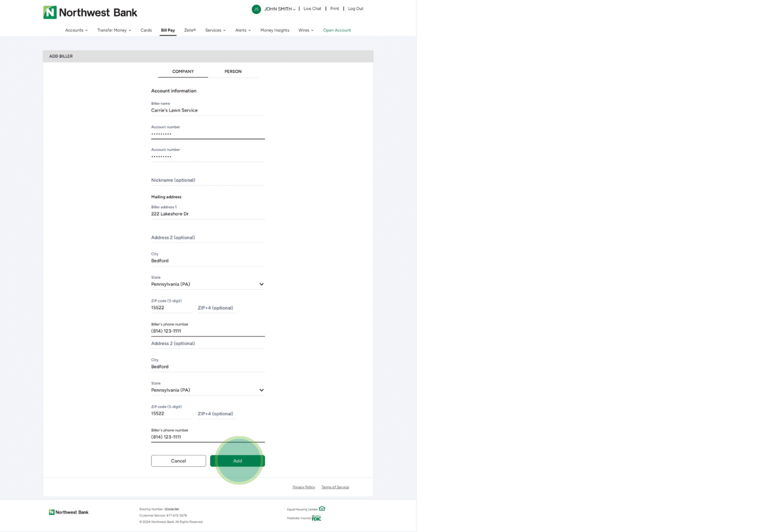The image size is (766, 532).
Task: Open the Privacy Policy link
Action: 304,487
